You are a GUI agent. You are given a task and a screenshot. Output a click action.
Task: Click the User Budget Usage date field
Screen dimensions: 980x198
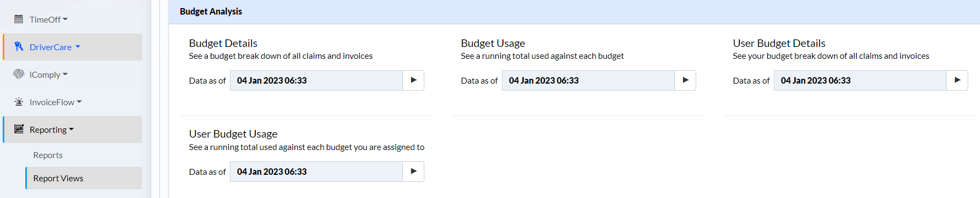[317, 172]
